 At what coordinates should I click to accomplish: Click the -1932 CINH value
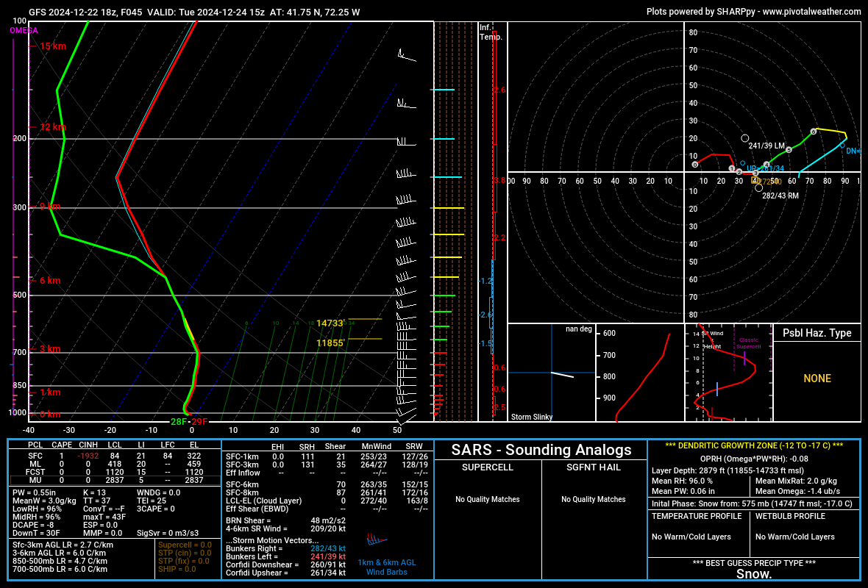point(88,456)
